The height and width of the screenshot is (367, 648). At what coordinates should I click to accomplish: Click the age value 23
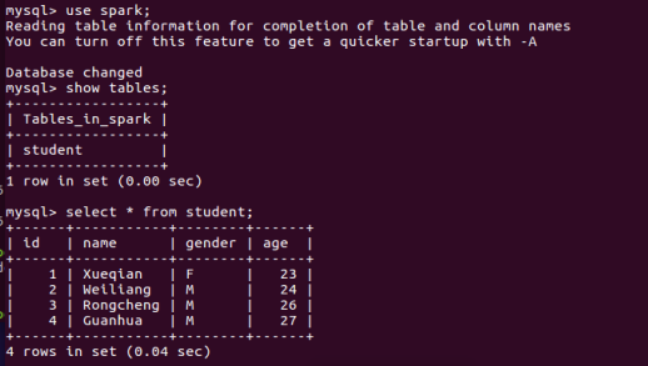288,274
